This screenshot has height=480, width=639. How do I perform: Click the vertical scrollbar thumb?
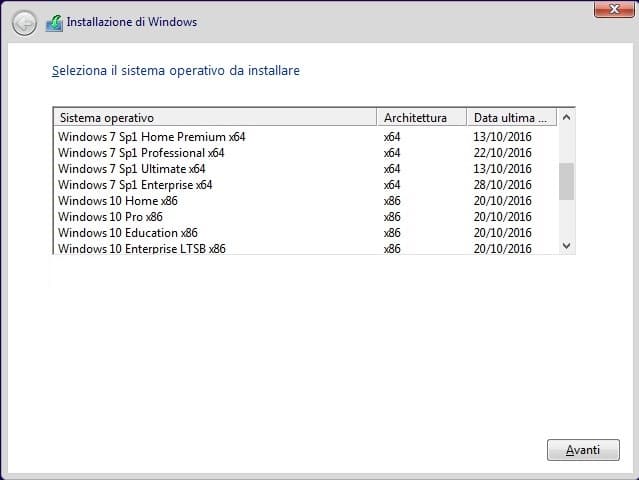coord(566,181)
